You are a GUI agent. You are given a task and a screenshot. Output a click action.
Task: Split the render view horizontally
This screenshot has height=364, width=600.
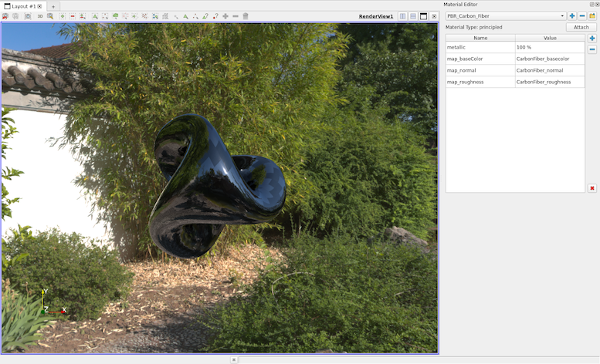pyautogui.click(x=403, y=16)
